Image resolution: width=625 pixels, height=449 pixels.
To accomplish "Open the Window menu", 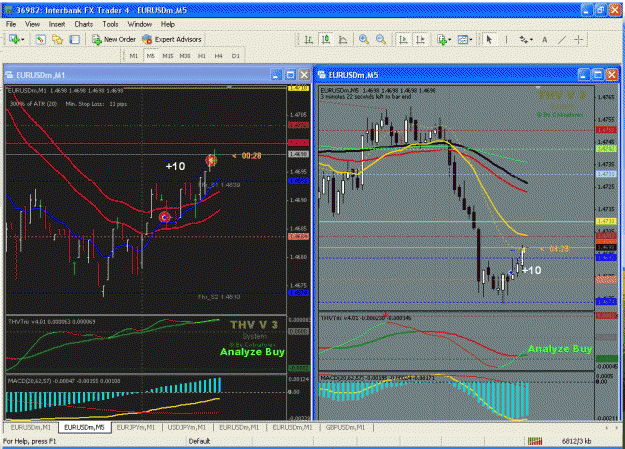I will (x=140, y=24).
